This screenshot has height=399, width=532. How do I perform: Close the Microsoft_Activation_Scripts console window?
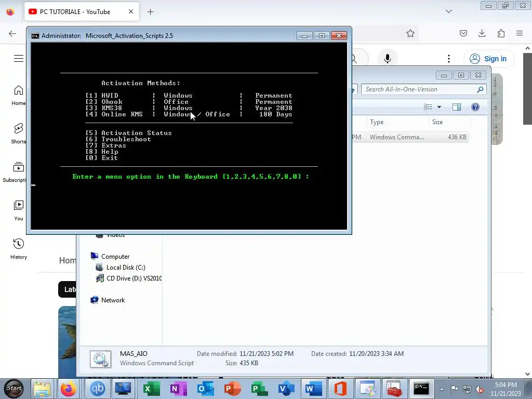coord(339,36)
